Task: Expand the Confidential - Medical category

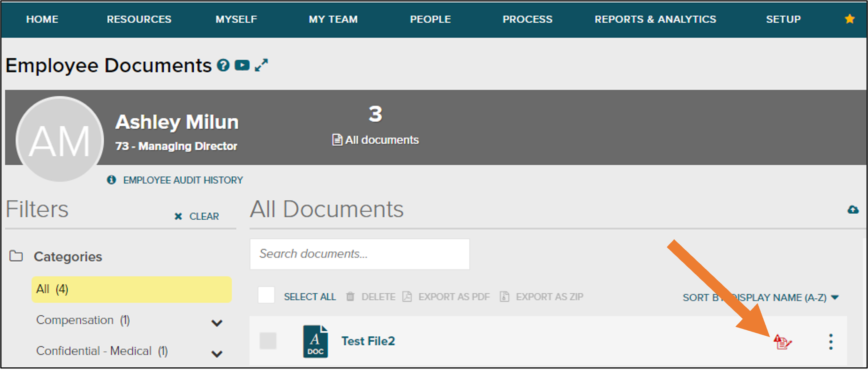Action: (x=217, y=353)
